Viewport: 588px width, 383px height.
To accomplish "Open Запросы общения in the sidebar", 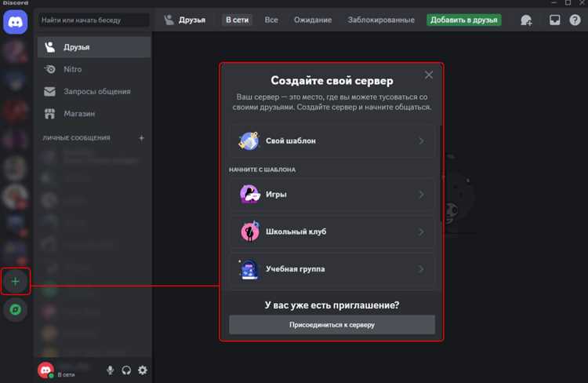I will 94,91.
